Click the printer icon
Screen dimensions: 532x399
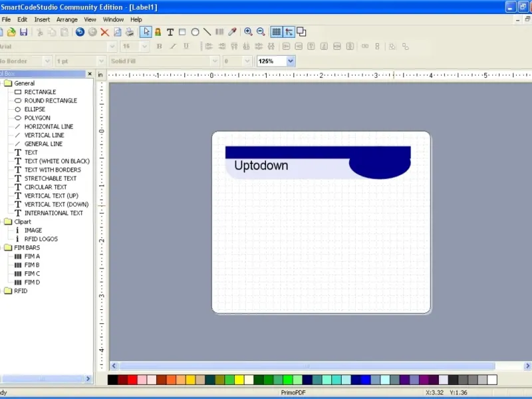point(130,32)
